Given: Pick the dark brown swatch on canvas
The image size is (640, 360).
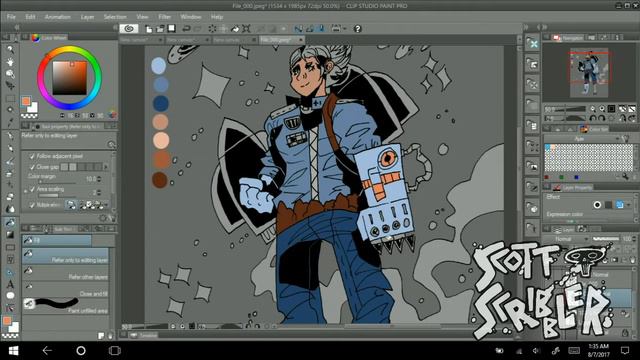Looking at the screenshot, I should pos(160,180).
